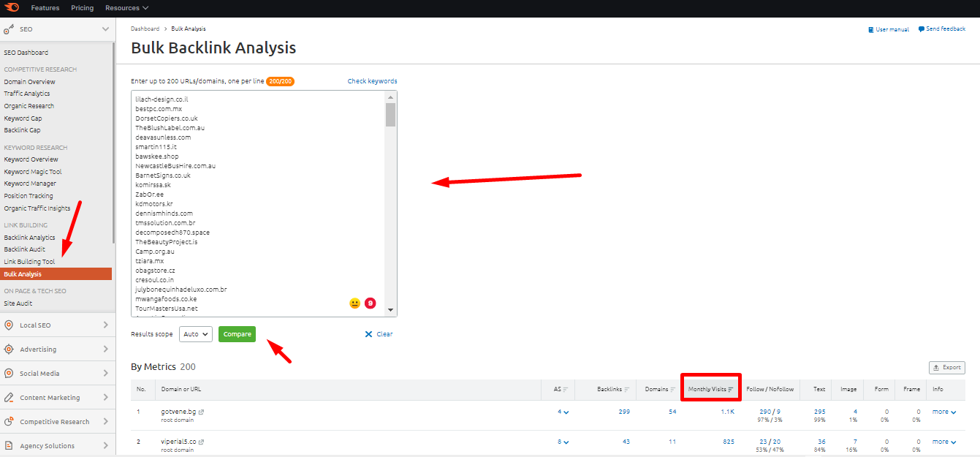Go to Traffic Analytics

coord(27,94)
